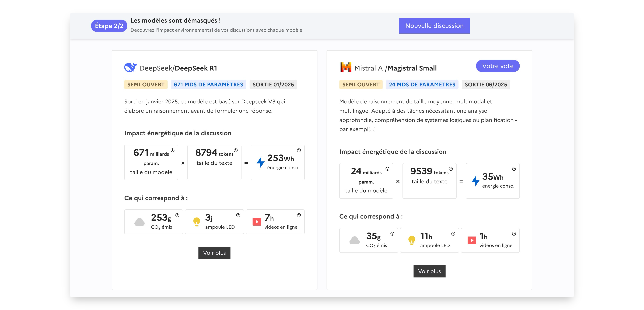Screen dimensions: 644x310
Task: Open help icon for 253g CO₂ émis
Action: pos(177,215)
